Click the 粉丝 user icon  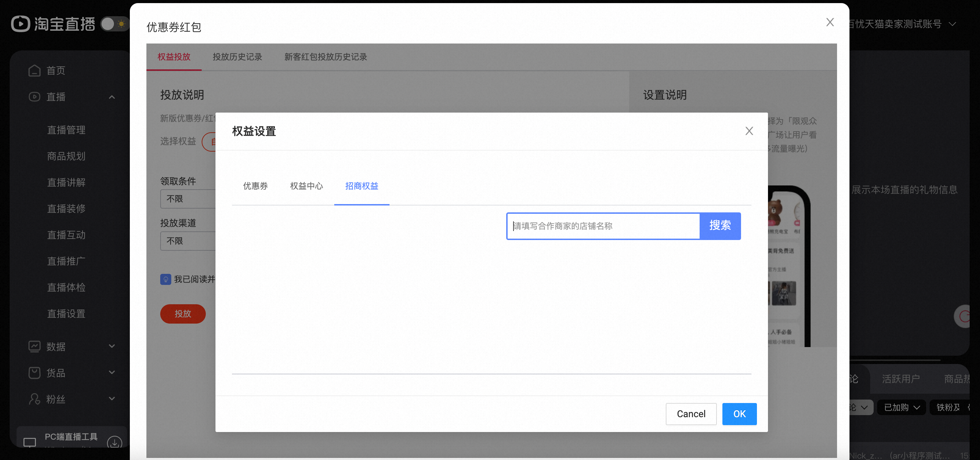coord(34,399)
